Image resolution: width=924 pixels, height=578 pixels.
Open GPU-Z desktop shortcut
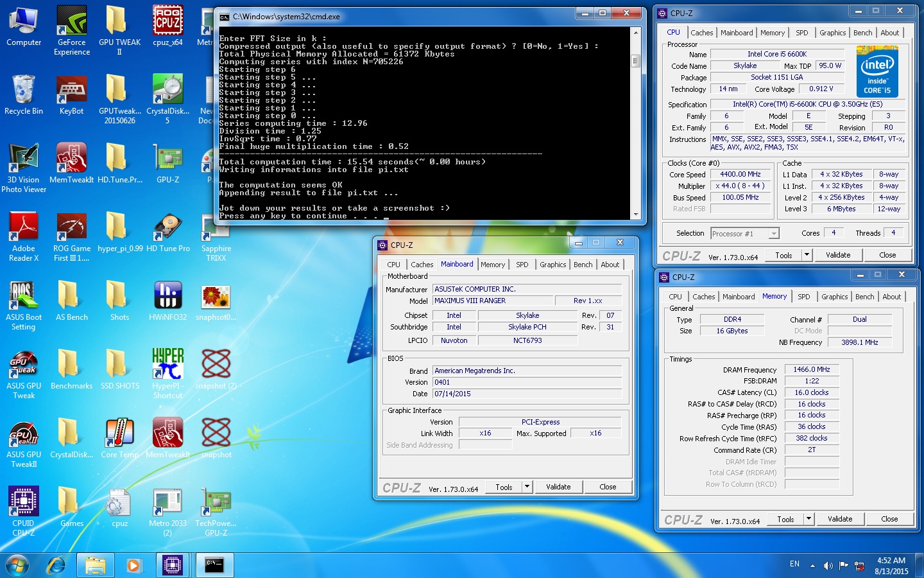click(x=167, y=163)
